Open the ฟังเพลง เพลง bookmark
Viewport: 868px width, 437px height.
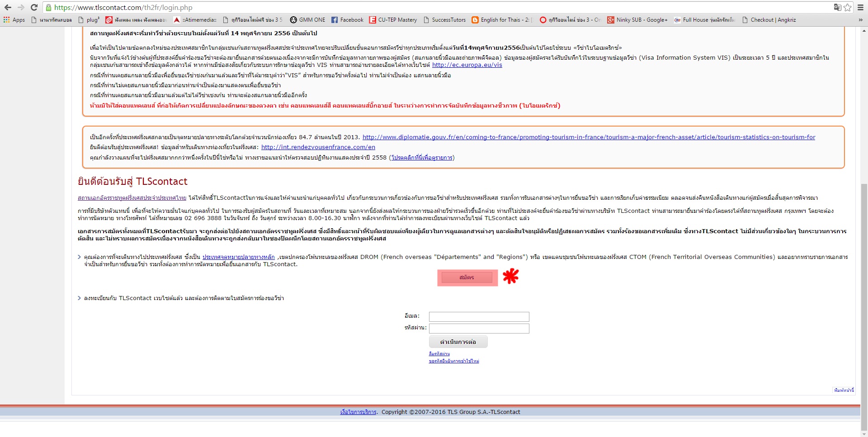(x=136, y=20)
